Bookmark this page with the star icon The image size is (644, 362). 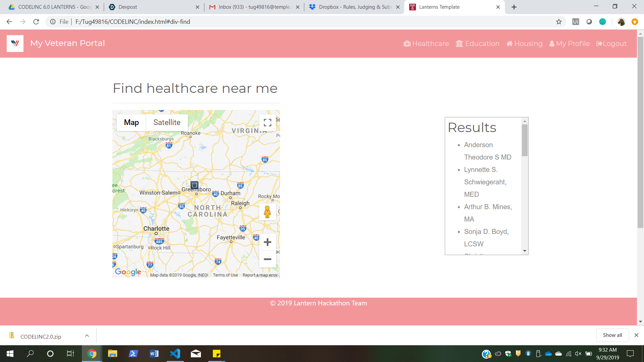pos(559,22)
